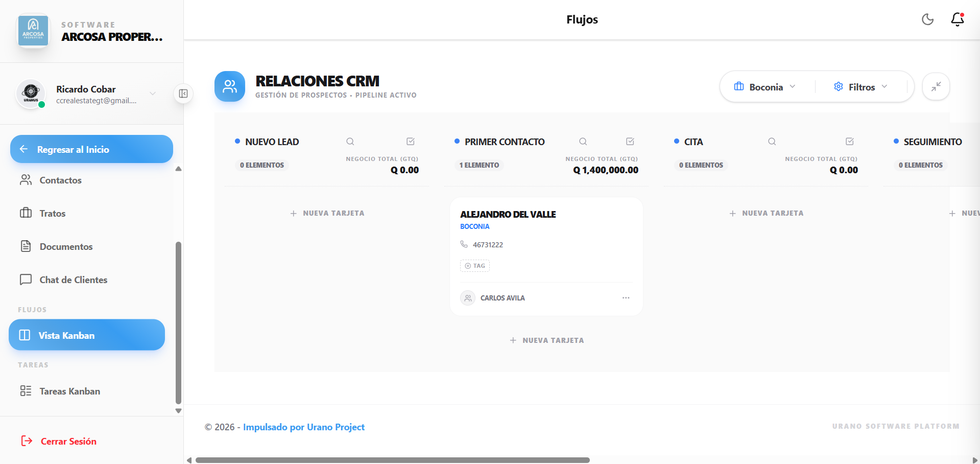Expand the Filtros dropdown

[x=861, y=87]
